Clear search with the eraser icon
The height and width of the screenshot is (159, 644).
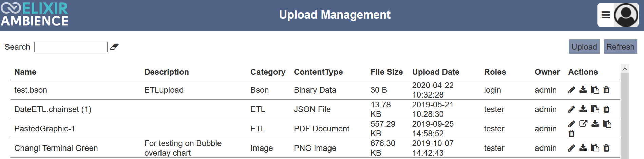[114, 47]
